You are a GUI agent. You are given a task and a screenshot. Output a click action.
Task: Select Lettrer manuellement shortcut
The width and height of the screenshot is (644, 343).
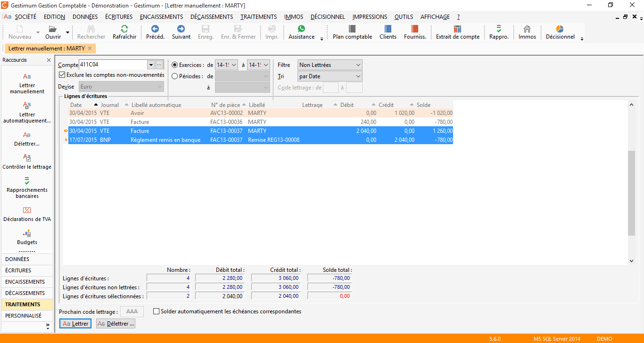[27, 83]
